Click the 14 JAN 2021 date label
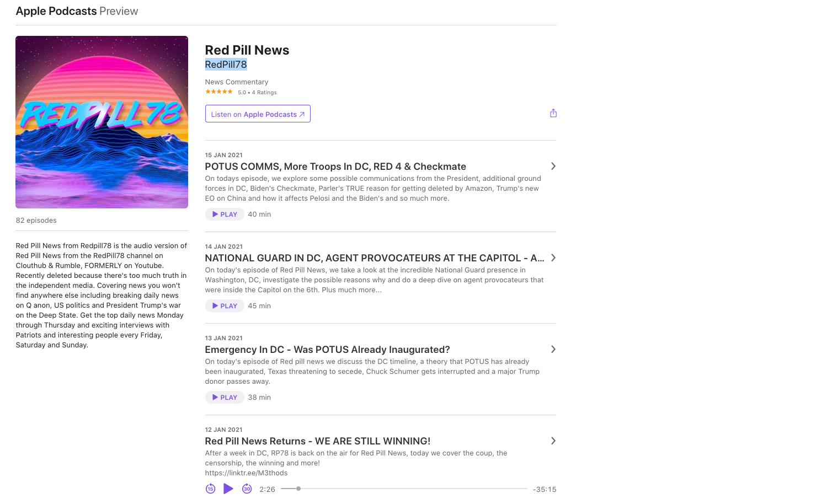The width and height of the screenshot is (832, 504). (x=223, y=246)
